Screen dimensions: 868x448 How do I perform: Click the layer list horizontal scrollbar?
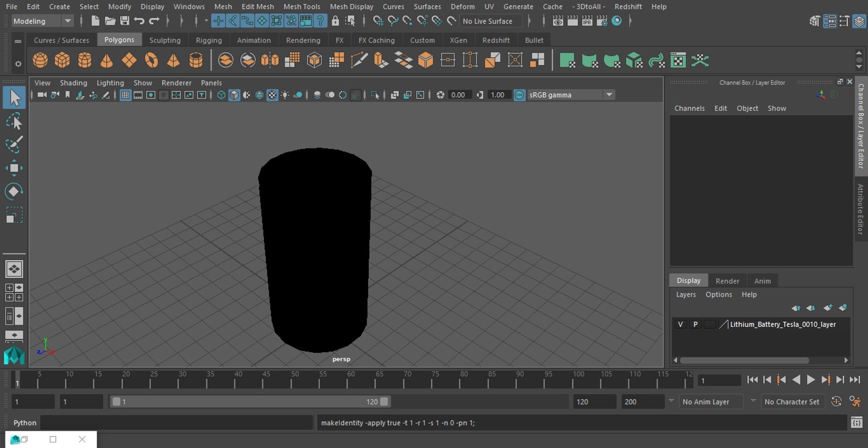pos(744,360)
